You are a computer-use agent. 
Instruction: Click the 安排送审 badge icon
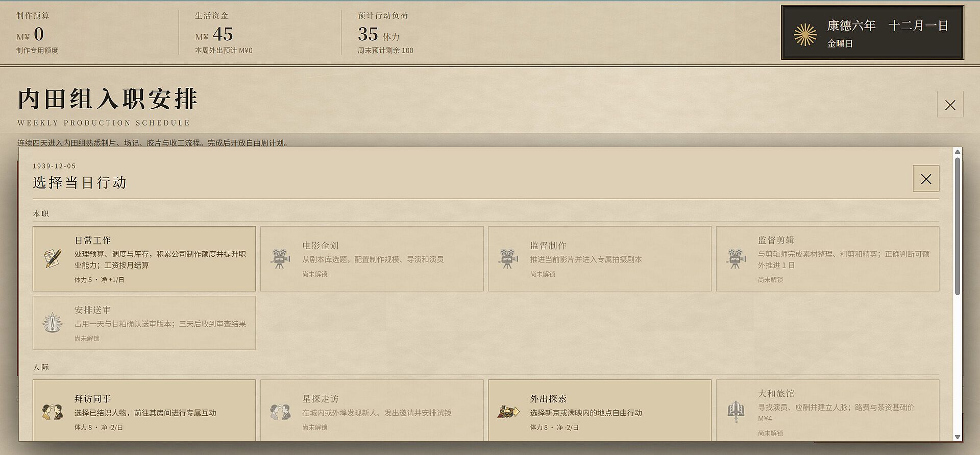[x=53, y=323]
